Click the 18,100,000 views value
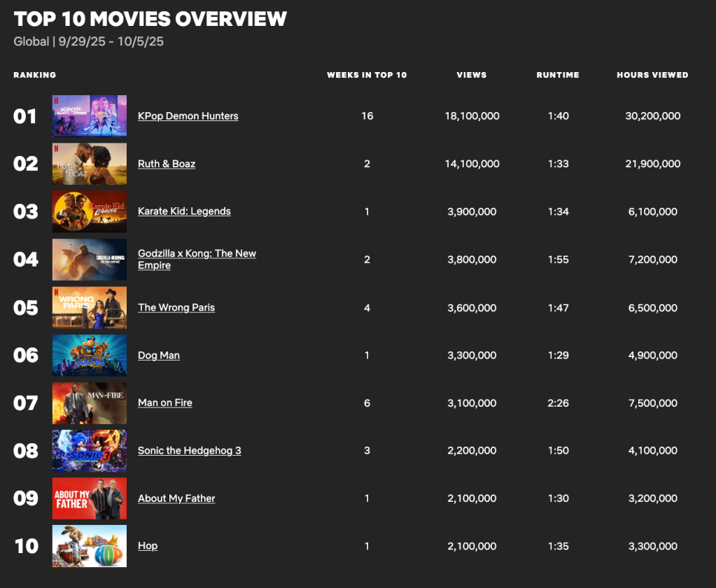The image size is (716, 588). pos(472,116)
